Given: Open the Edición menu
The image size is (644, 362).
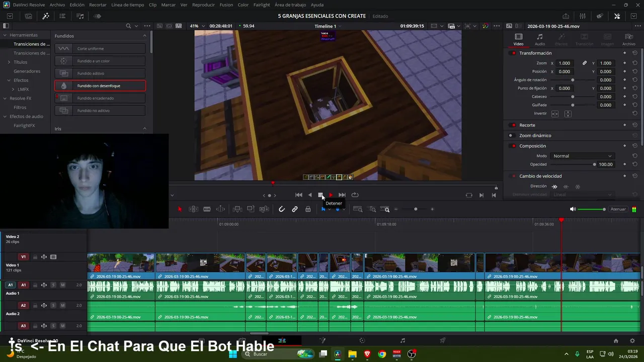Looking at the screenshot, I should tap(77, 5).
